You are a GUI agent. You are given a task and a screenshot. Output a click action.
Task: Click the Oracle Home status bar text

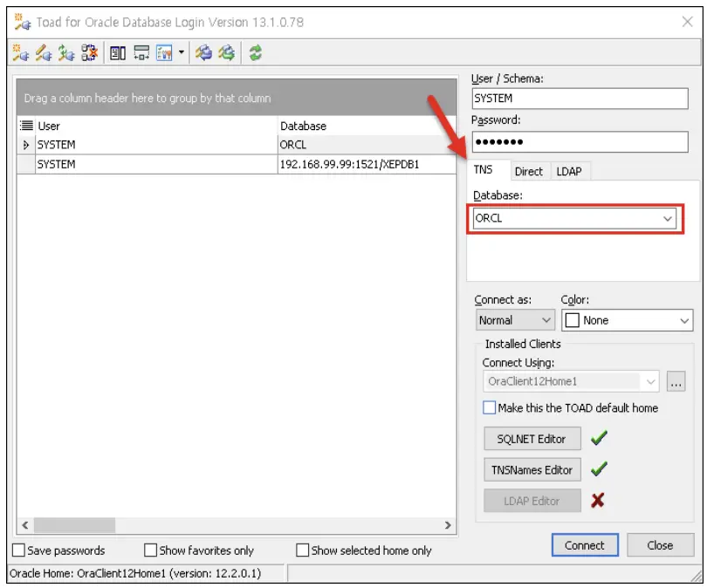135,573
